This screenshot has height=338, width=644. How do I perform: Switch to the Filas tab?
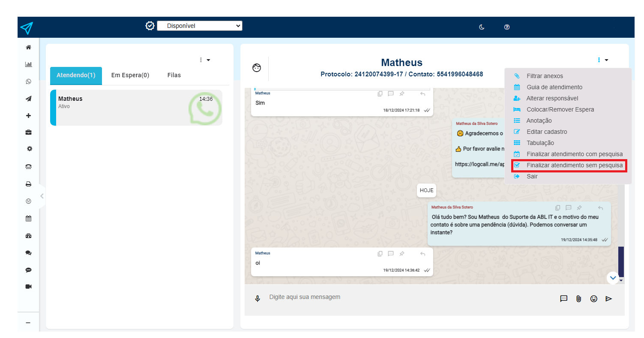[x=174, y=75]
